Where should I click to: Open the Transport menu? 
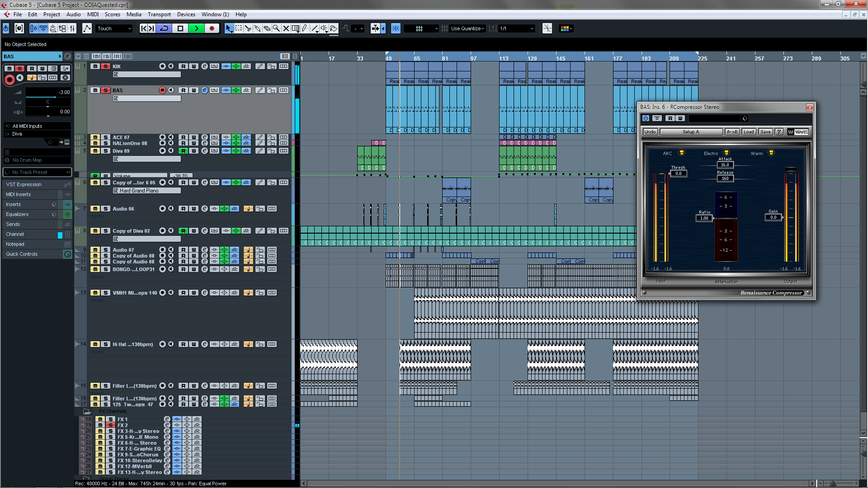click(x=159, y=14)
